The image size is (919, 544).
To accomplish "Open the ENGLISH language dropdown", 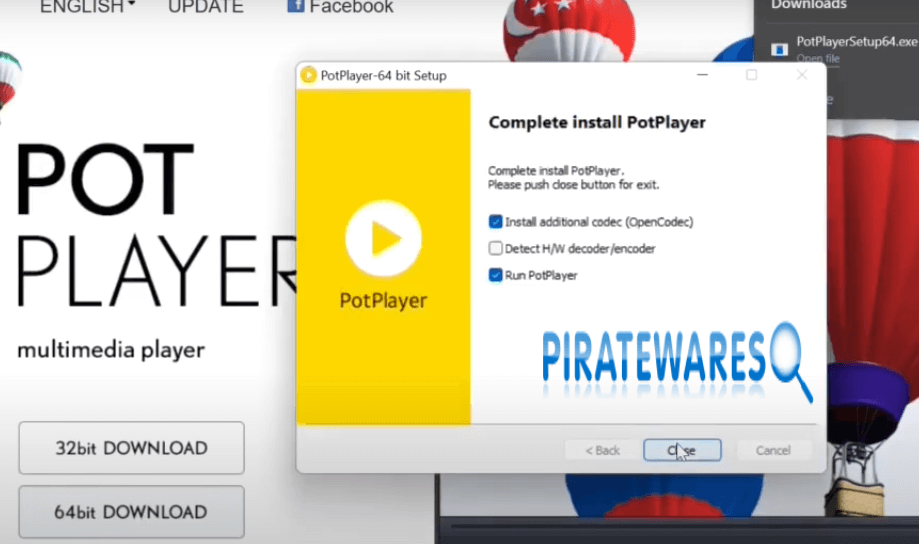I will click(88, 7).
